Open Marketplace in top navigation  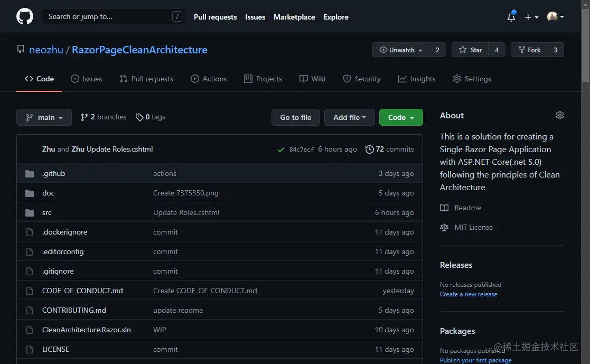[294, 17]
